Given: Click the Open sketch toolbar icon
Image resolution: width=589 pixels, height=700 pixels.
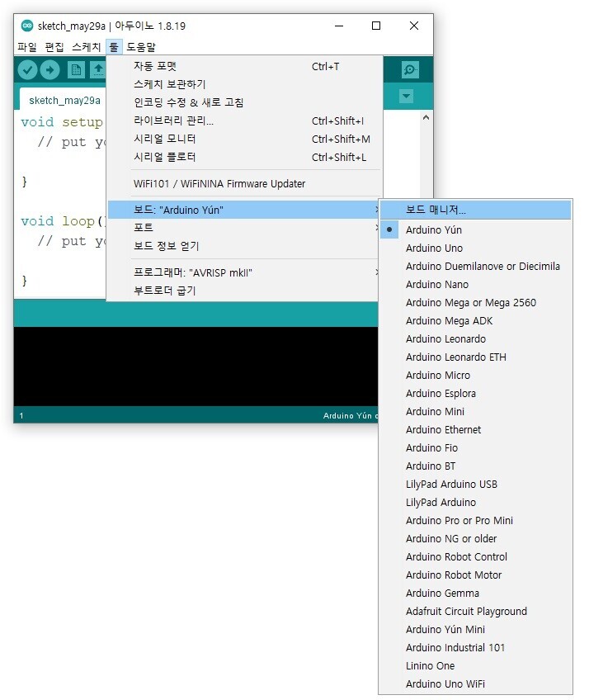Looking at the screenshot, I should click(x=97, y=69).
